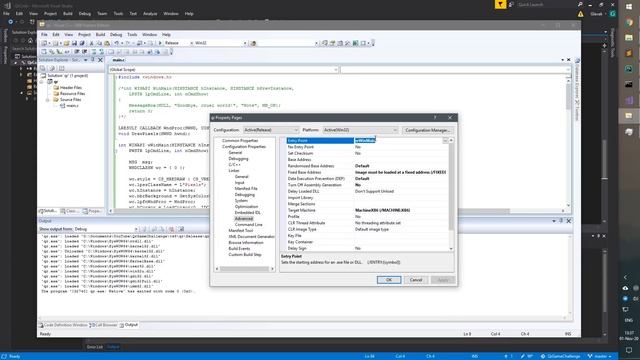Click Cancel in the Property Pages dialog
This screenshot has height=360, width=640.
point(416,280)
